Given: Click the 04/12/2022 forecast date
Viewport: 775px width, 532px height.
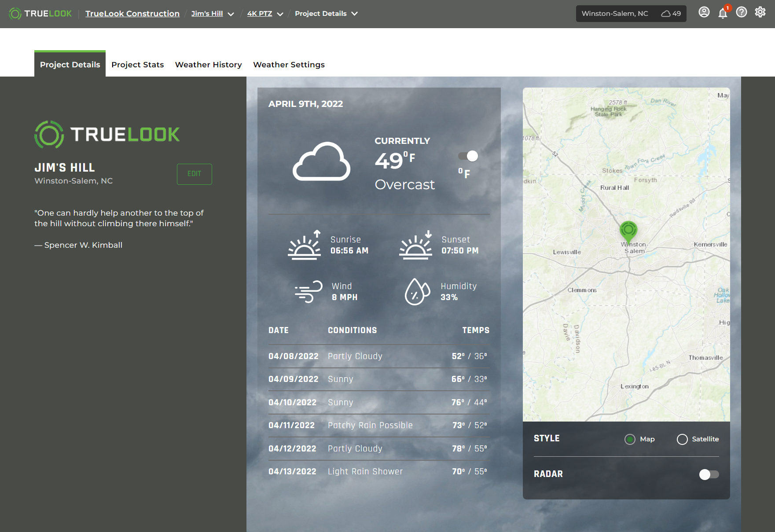Looking at the screenshot, I should (x=293, y=449).
